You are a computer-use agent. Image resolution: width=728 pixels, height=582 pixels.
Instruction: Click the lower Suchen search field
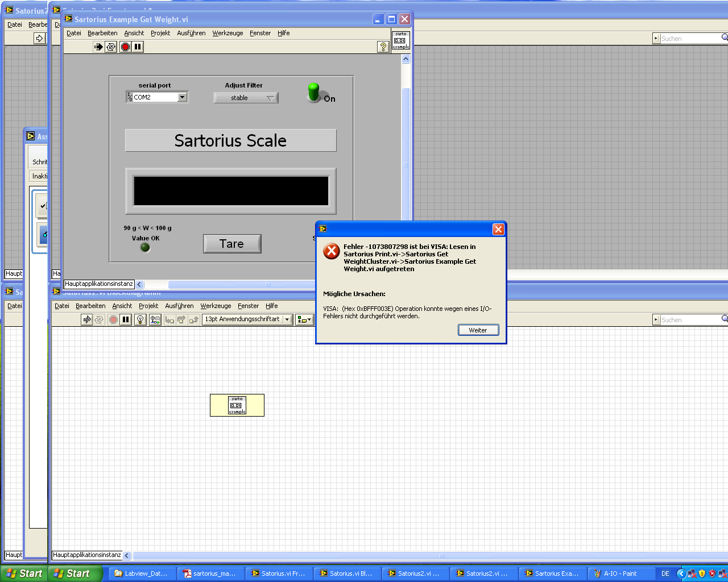tap(690, 319)
